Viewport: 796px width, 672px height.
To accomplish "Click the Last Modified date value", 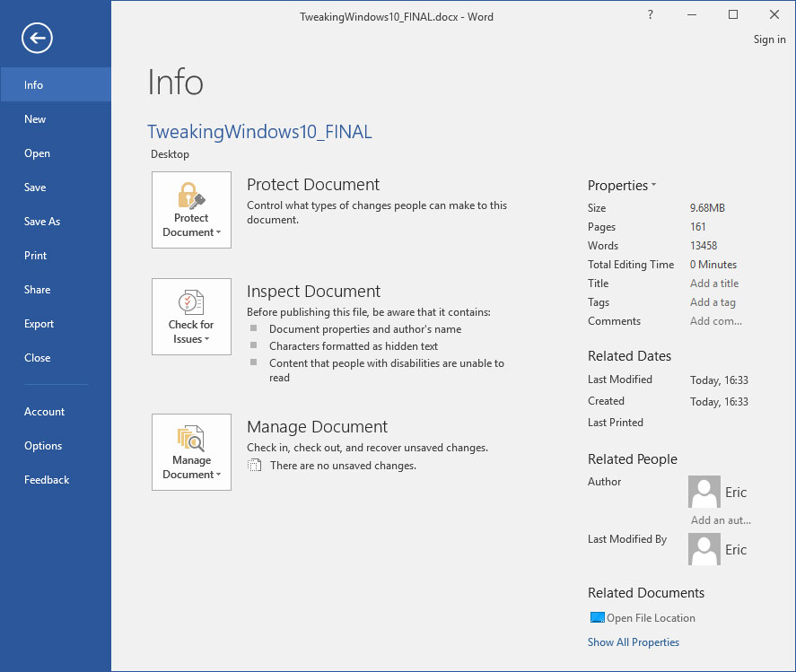I will 719,380.
